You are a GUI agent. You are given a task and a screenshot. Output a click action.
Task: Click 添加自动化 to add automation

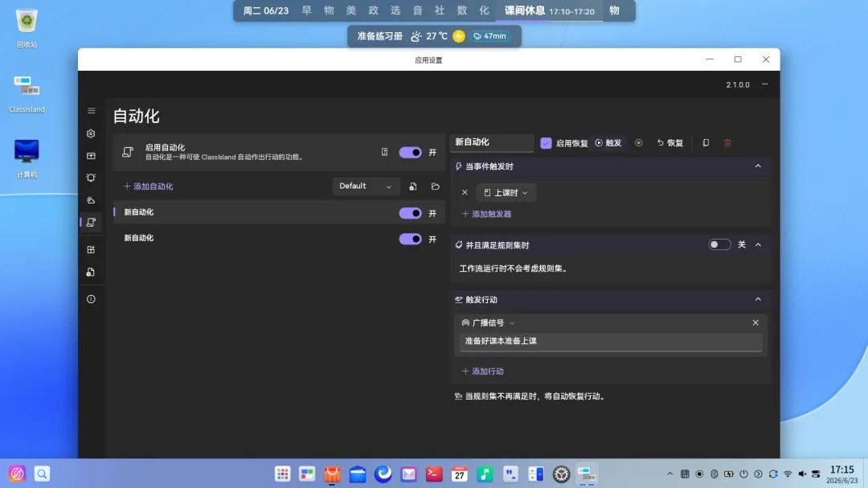pos(149,187)
